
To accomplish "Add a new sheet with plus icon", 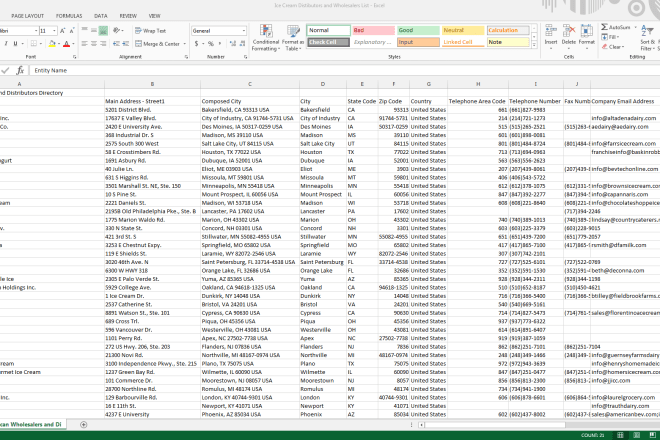I will (83, 424).
